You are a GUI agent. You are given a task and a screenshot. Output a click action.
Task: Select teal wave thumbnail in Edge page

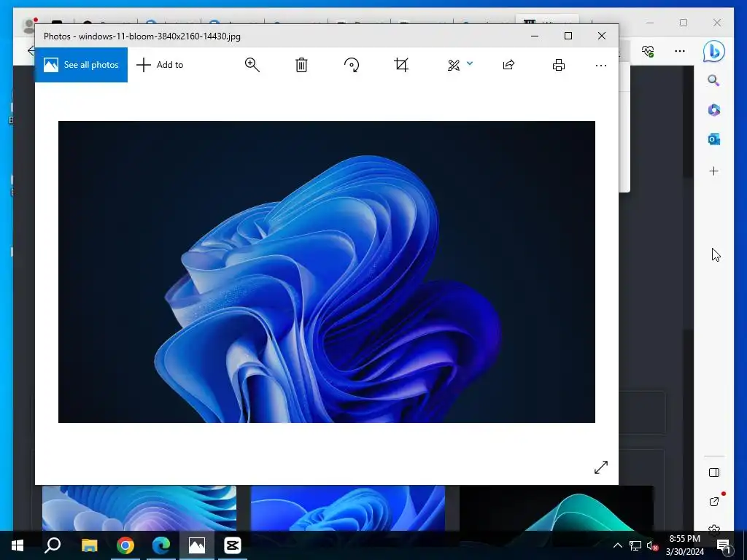(x=556, y=508)
